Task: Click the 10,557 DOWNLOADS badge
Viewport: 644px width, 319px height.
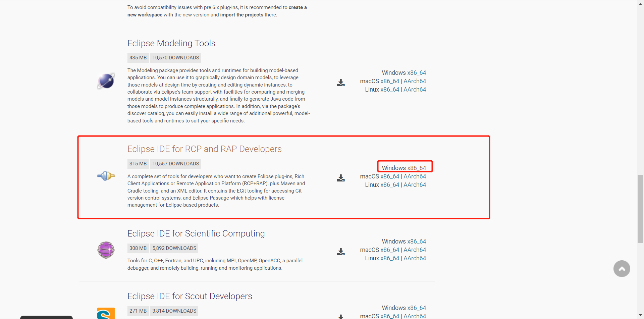Action: (x=176, y=164)
